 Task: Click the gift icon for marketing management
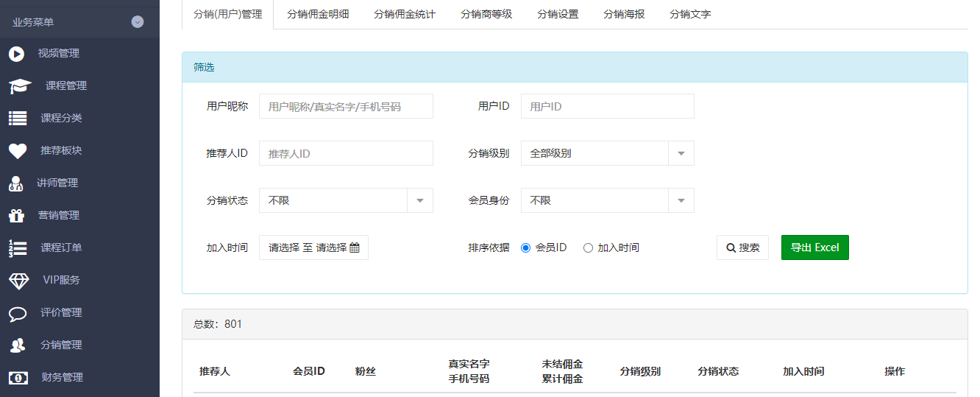(16, 216)
